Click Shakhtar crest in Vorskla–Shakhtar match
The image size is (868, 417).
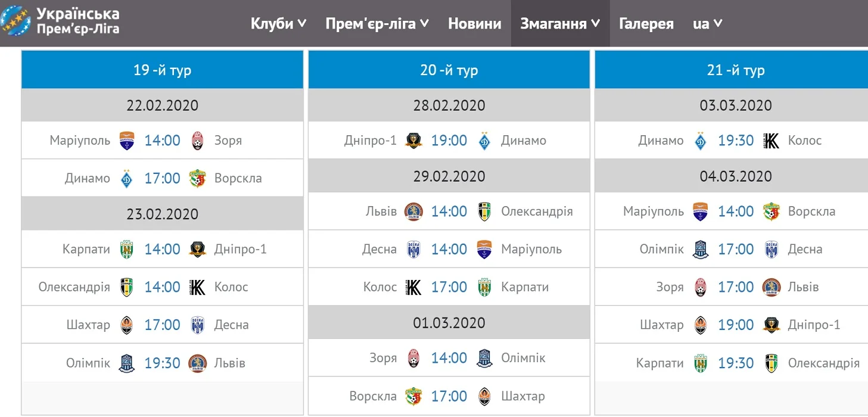tap(484, 396)
